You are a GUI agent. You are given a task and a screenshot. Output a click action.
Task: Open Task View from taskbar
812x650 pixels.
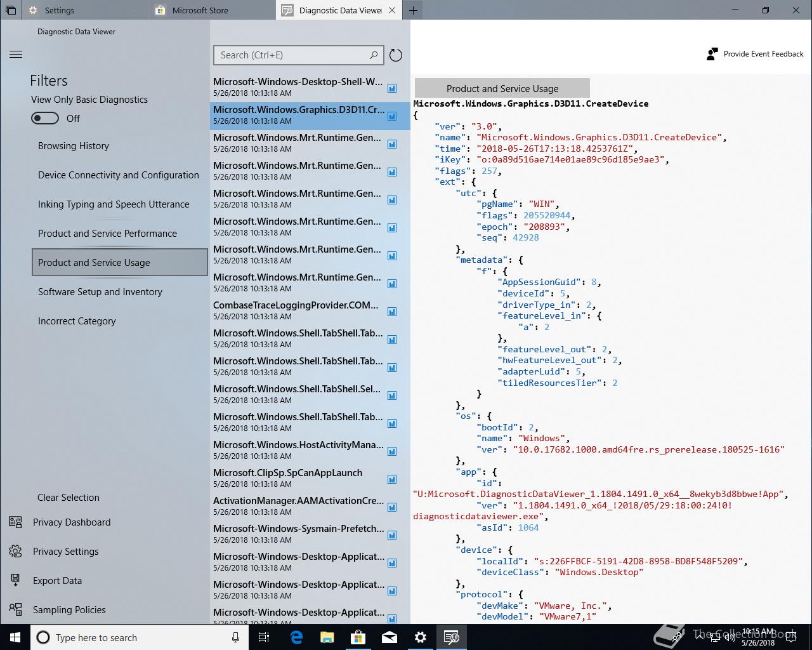pyautogui.click(x=265, y=637)
